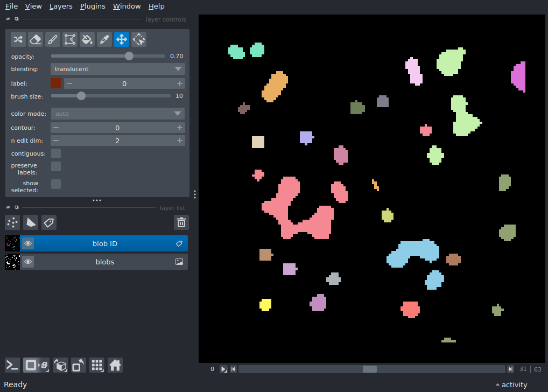The image size is (548, 392).
Task: Choose the fill bucket tool
Action: (87, 39)
